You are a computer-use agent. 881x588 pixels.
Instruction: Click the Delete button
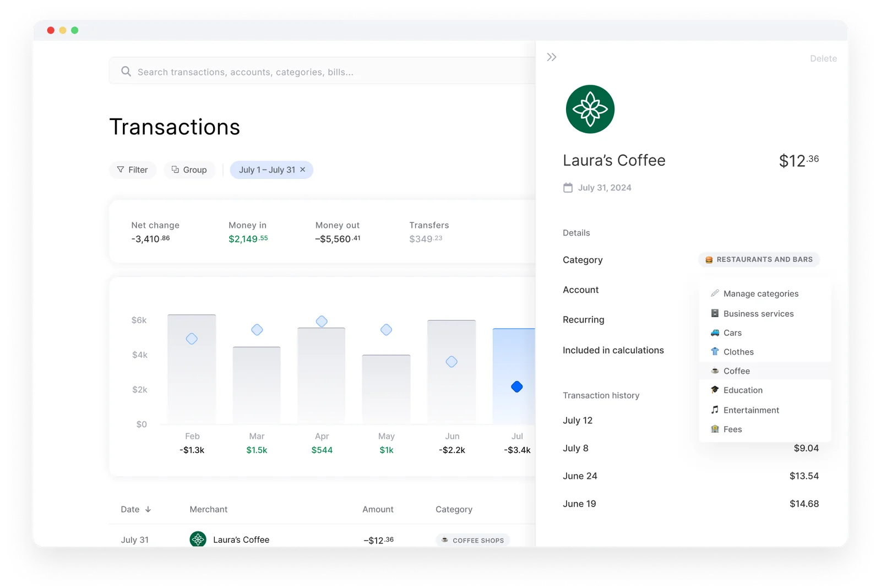(x=823, y=58)
